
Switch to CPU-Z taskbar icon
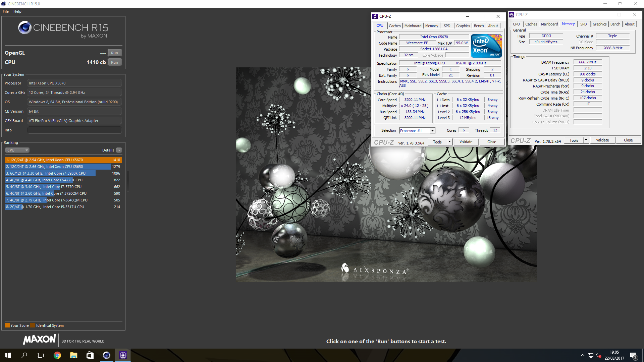pyautogui.click(x=123, y=355)
